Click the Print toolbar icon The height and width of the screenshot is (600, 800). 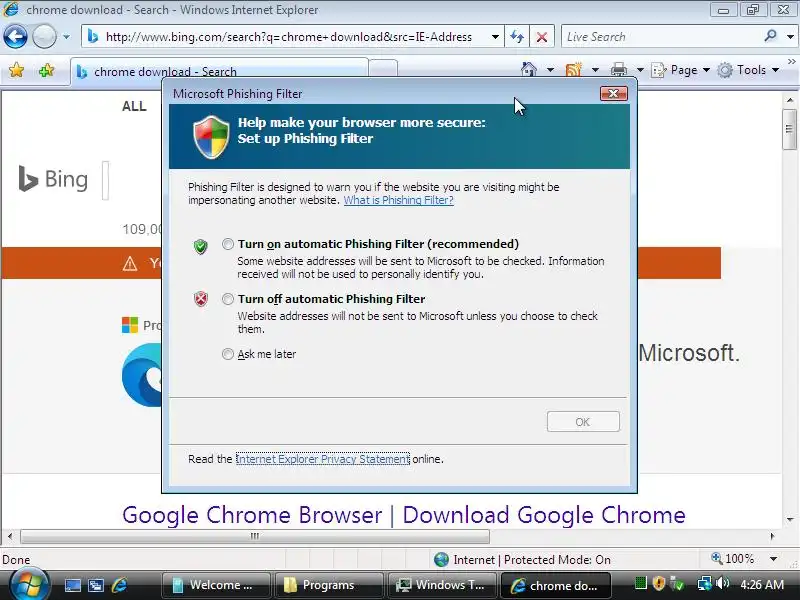coord(618,69)
